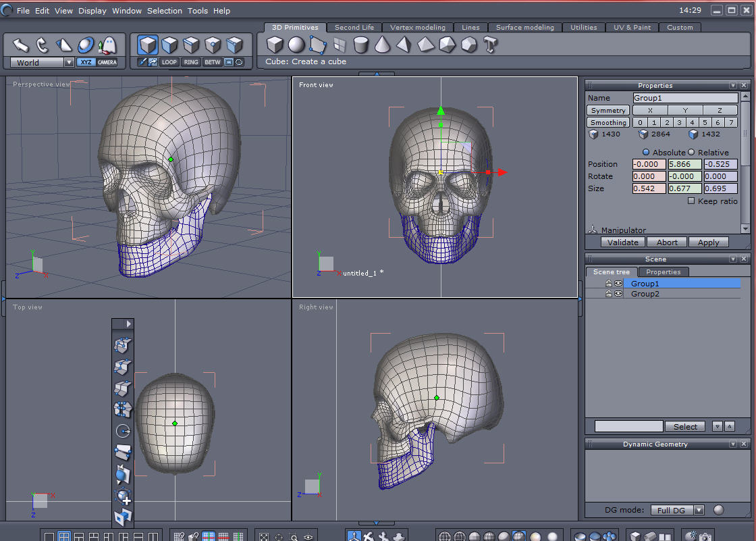The height and width of the screenshot is (541, 756).
Task: Activate the Select arrow tool
Action: tap(20, 45)
